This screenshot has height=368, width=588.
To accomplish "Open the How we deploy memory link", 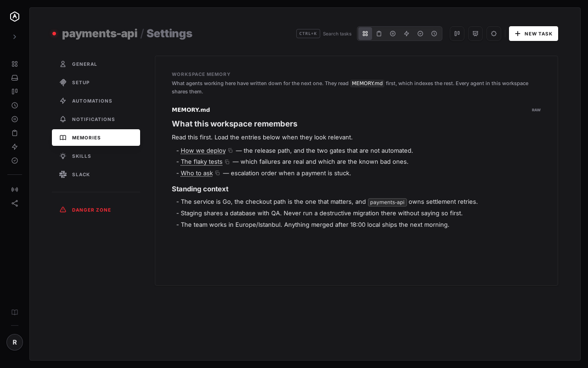I will click(x=203, y=150).
